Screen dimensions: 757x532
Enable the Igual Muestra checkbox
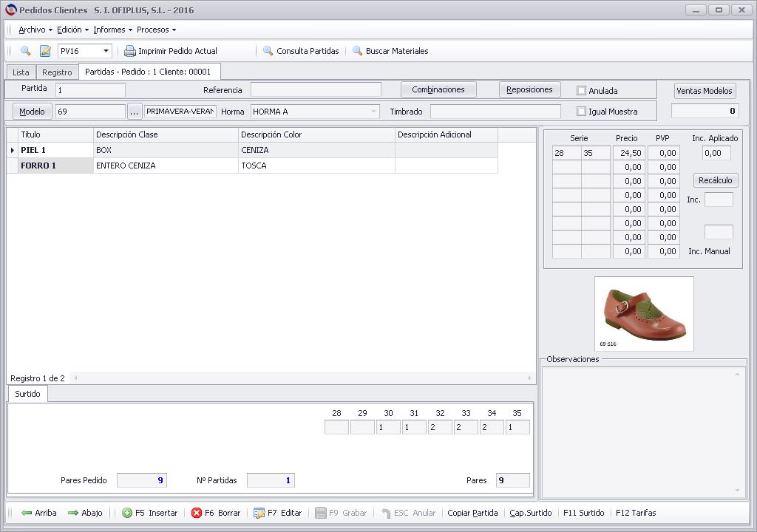pos(581,111)
